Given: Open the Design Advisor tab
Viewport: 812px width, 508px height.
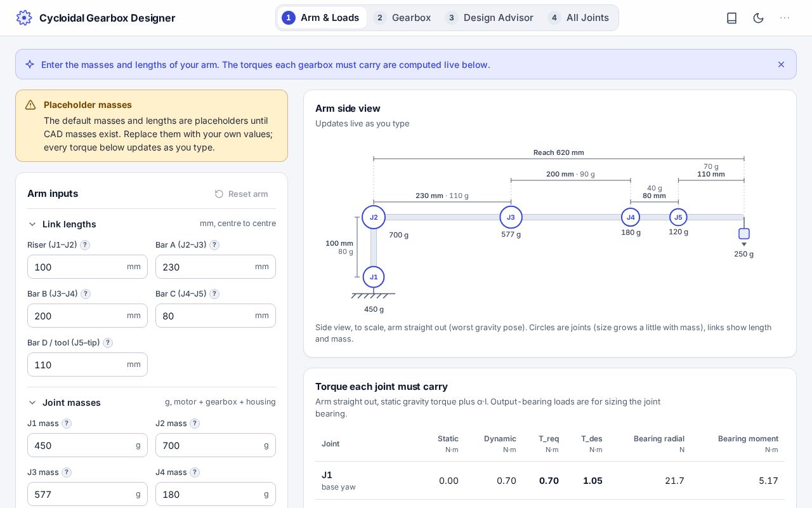Looking at the screenshot, I should [x=489, y=18].
